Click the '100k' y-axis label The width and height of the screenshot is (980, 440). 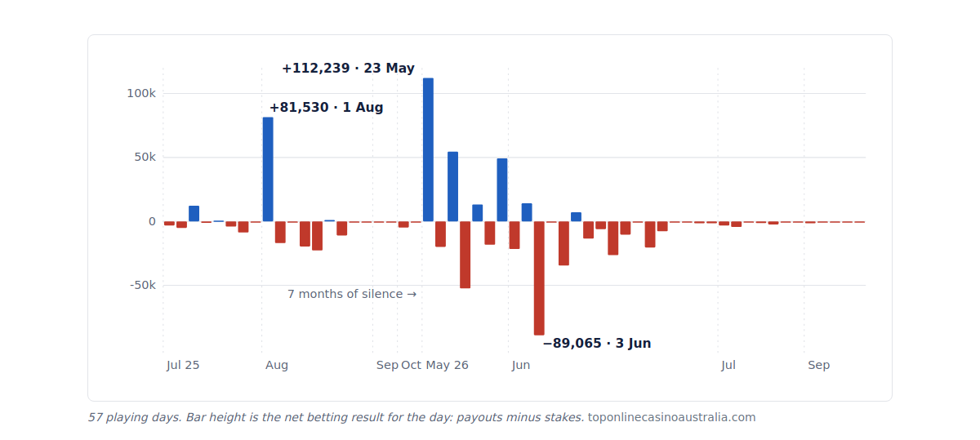tap(141, 93)
